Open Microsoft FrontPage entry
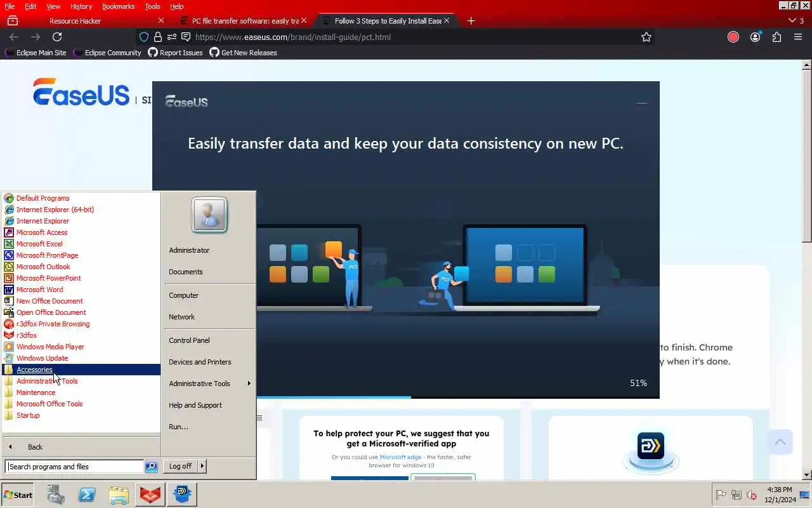812x508 pixels. click(47, 255)
